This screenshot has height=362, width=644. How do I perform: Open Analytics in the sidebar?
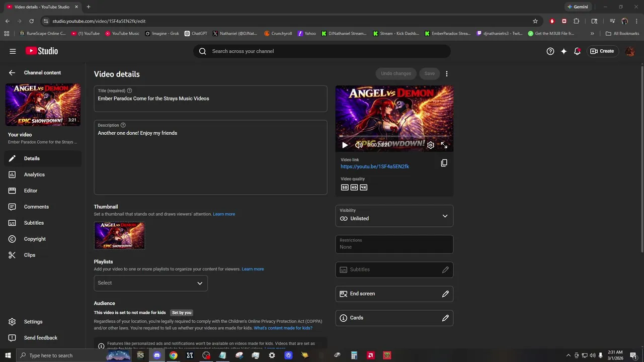[43, 174]
